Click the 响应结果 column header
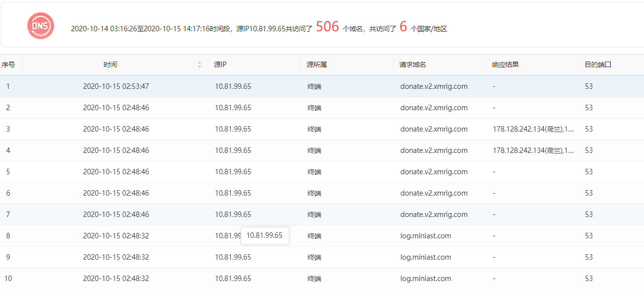The width and height of the screenshot is (644, 289). (505, 65)
